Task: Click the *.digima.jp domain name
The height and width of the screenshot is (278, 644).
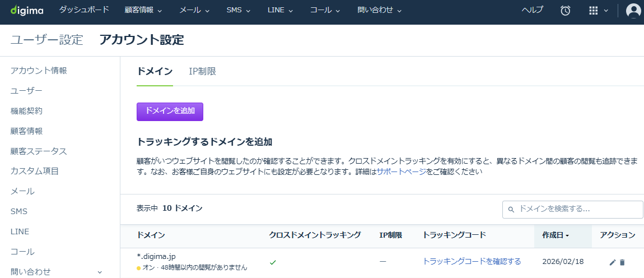Action: pos(156,256)
